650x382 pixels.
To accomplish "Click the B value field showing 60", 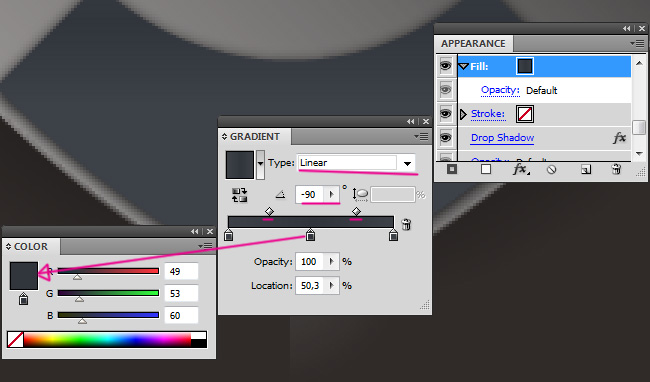I will (x=181, y=315).
